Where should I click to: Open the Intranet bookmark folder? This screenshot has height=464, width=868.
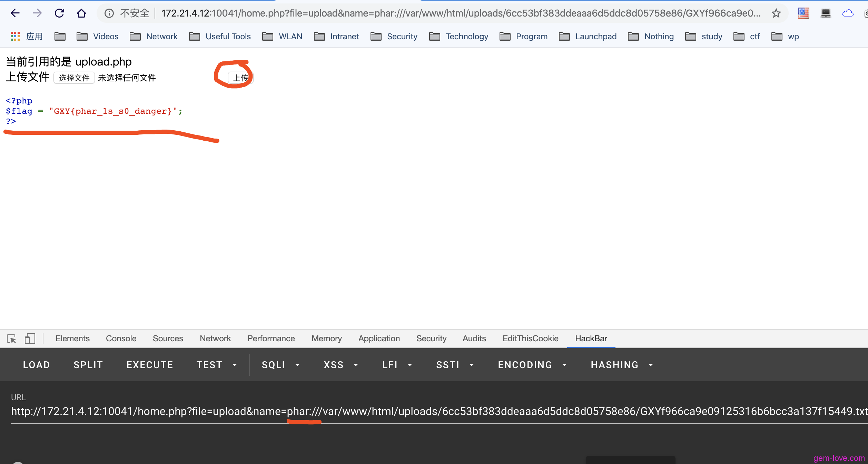[336, 36]
